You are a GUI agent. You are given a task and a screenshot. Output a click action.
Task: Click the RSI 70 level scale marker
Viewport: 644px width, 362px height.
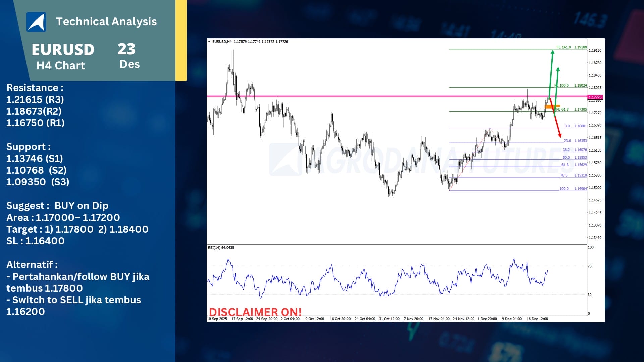(x=590, y=266)
